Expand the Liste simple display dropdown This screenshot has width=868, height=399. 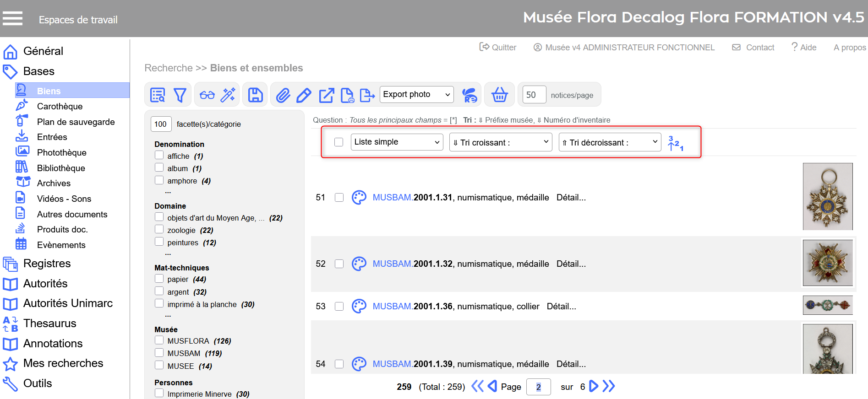[x=397, y=142]
